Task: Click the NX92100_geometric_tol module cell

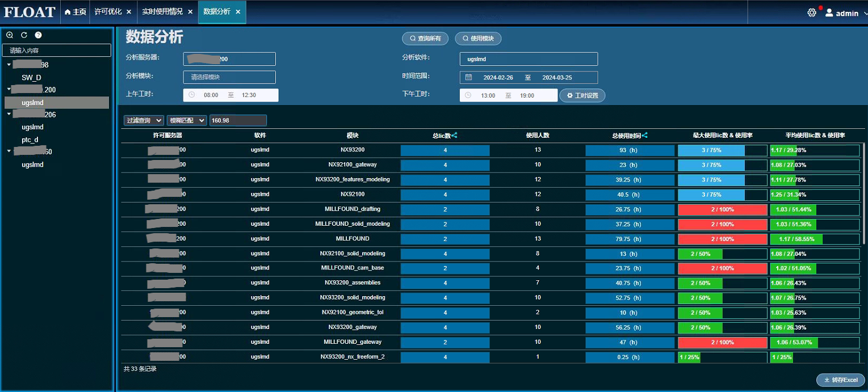Action: (x=353, y=312)
